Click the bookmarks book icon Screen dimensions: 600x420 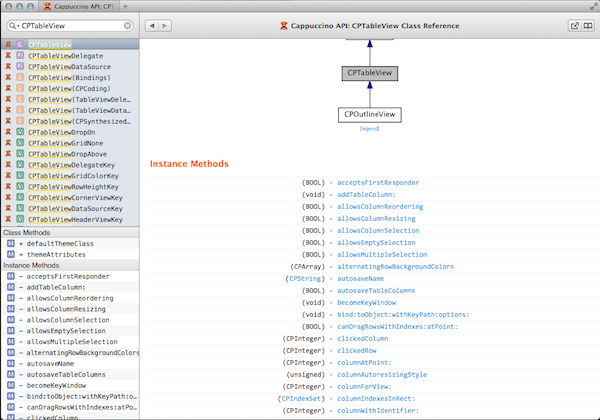pyautogui.click(x=588, y=26)
